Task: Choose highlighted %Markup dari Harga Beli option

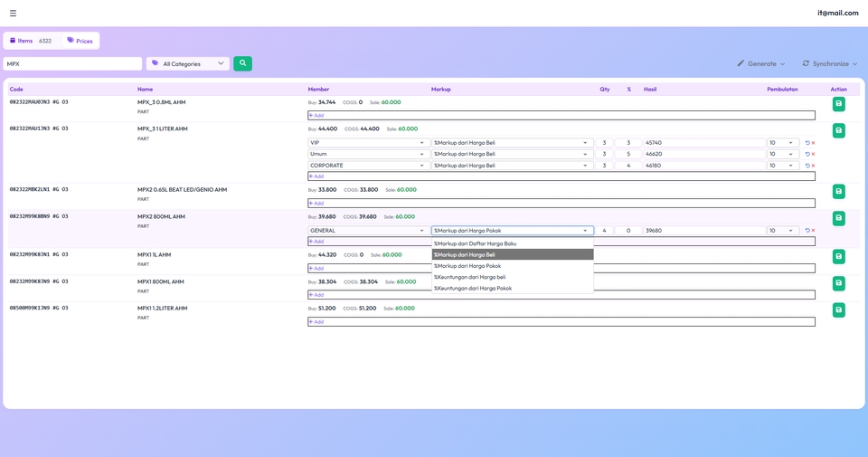Action: (x=512, y=255)
